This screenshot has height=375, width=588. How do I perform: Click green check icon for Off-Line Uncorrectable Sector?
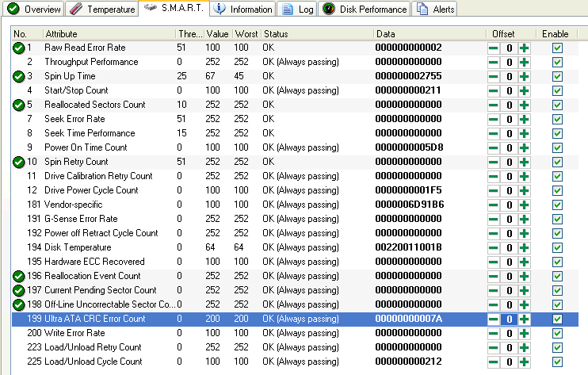pos(18,305)
